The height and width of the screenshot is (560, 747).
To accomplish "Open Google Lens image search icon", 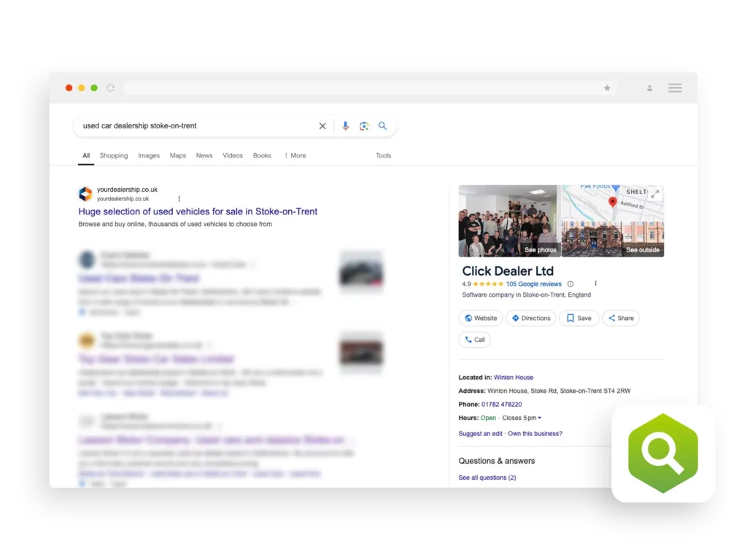I will tap(364, 126).
